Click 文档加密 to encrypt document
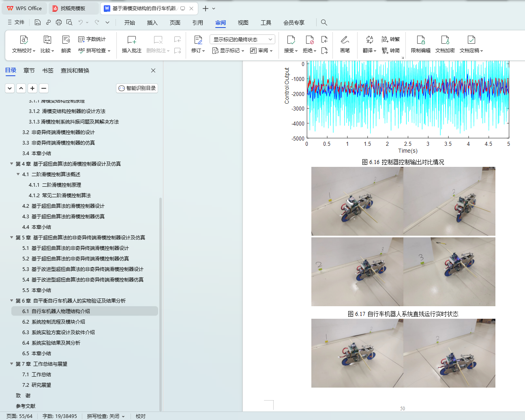 coord(445,44)
